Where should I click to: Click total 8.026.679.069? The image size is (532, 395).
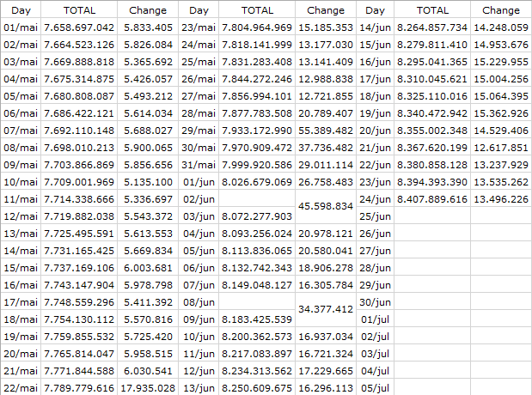point(257,182)
